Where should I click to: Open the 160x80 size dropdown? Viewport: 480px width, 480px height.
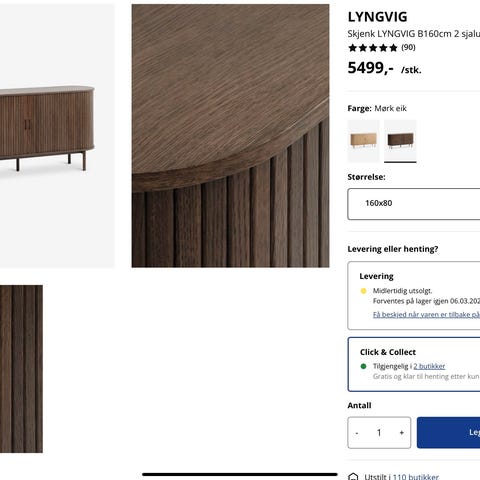pyautogui.click(x=414, y=204)
